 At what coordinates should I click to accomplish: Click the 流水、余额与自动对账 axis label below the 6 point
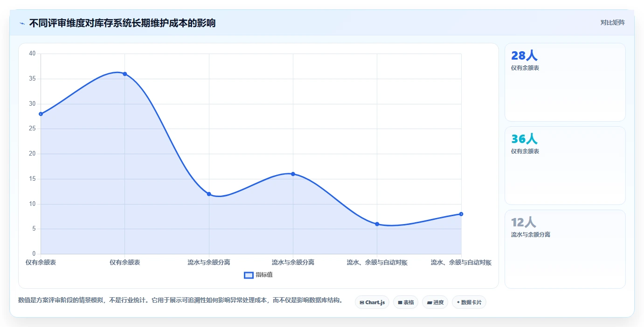[x=377, y=263]
